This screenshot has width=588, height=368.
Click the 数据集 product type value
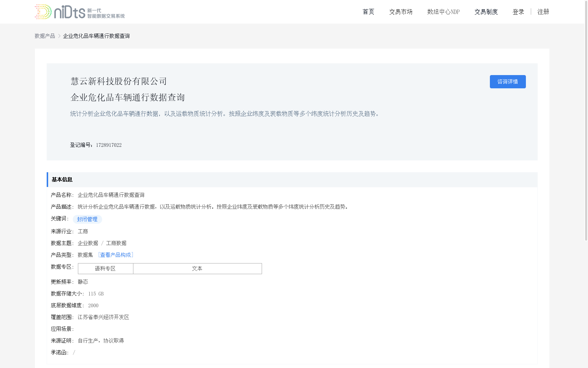85,255
